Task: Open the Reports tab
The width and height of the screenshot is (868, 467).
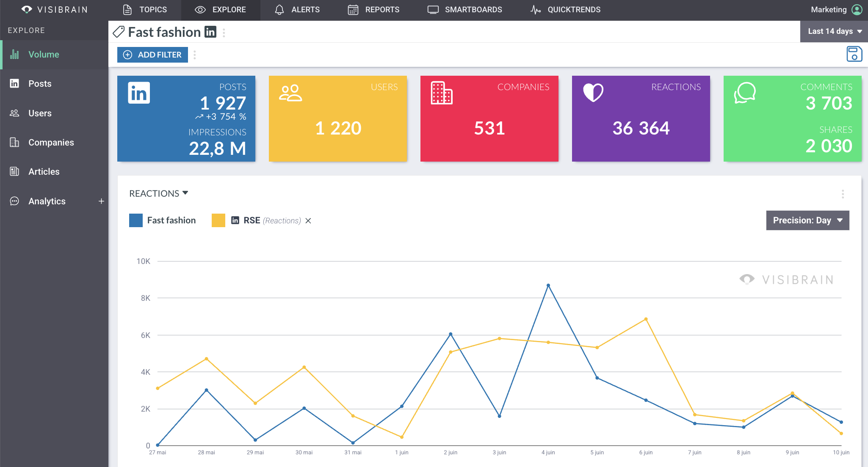Action: [x=373, y=9]
